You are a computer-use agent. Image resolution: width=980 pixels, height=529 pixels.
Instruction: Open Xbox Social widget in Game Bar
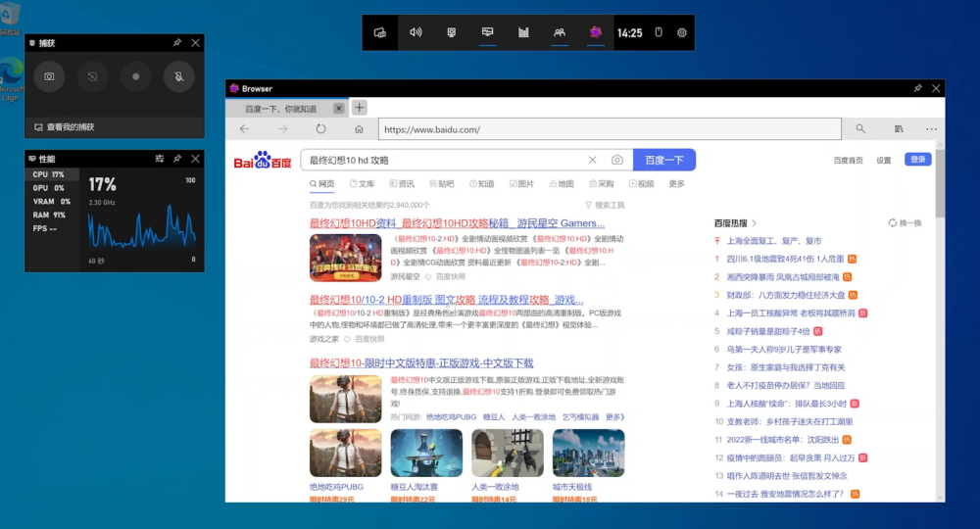click(560, 32)
